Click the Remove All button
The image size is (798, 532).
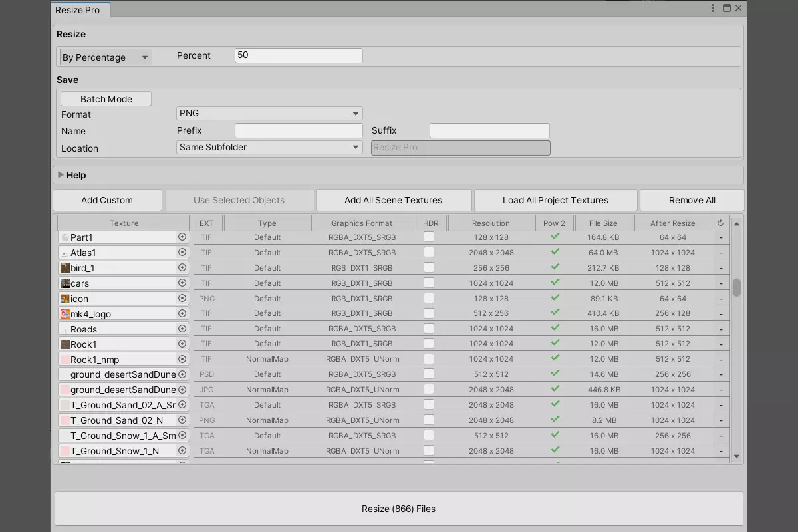click(692, 200)
